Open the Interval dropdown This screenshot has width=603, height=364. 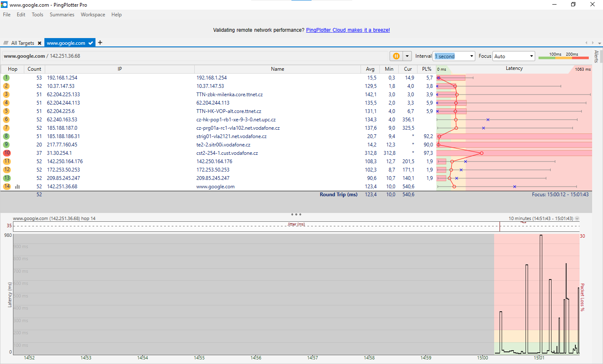click(x=472, y=56)
